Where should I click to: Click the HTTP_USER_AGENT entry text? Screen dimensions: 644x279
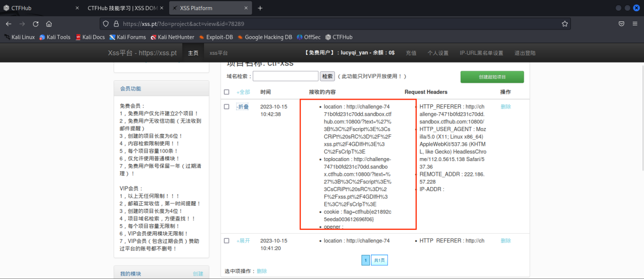pos(453,148)
